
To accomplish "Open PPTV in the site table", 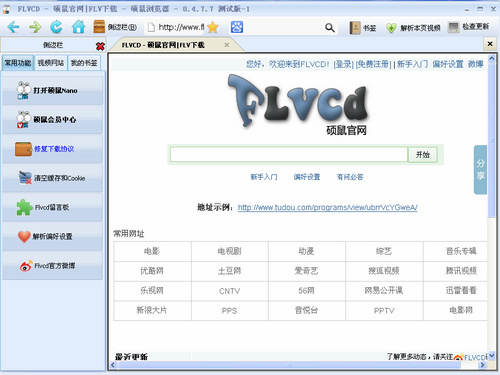I will point(384,311).
